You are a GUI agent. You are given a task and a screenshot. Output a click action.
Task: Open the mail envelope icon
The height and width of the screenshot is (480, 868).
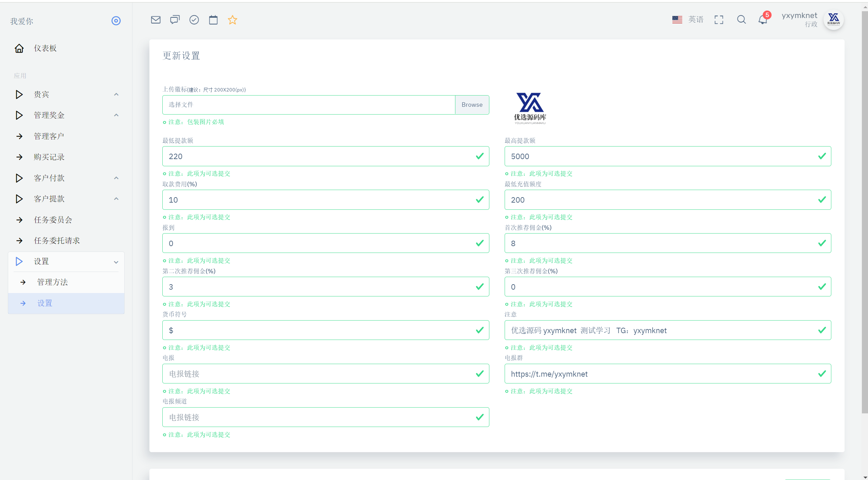[x=156, y=20]
